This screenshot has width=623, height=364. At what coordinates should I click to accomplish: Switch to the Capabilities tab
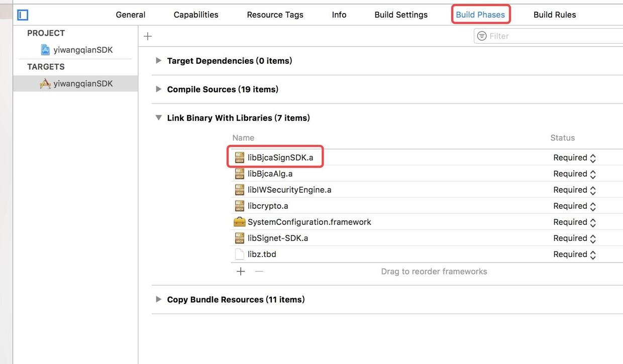(x=196, y=15)
